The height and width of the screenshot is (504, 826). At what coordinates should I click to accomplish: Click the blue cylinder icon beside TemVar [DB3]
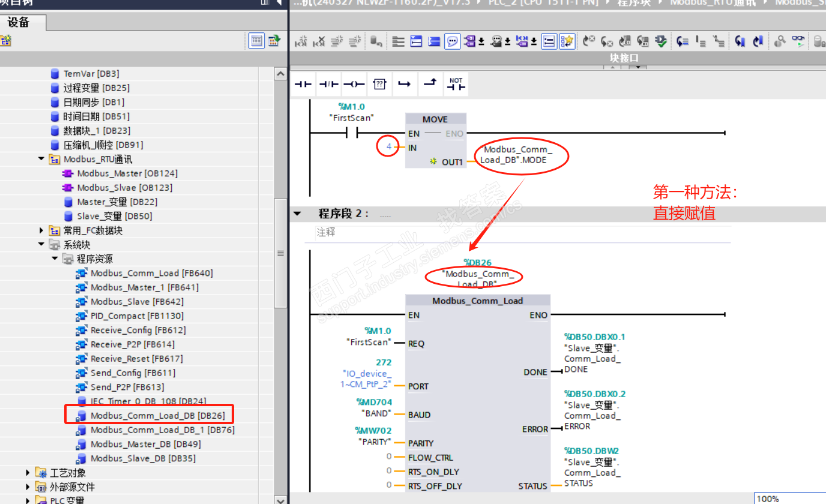55,74
